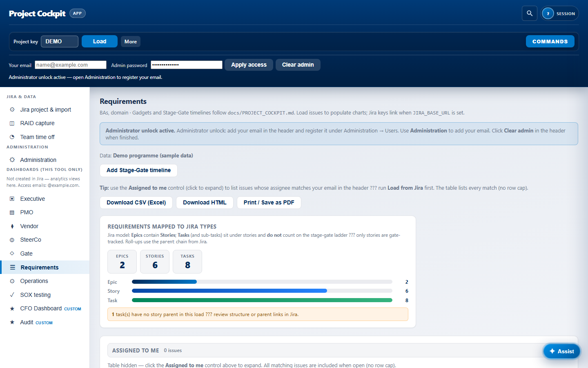Click the Operations cog icon

[12, 281]
